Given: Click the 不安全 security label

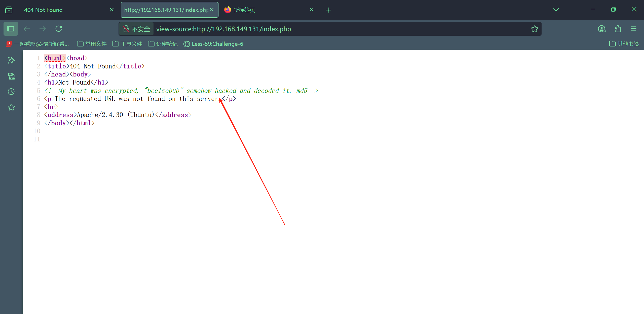Looking at the screenshot, I should (x=141, y=29).
